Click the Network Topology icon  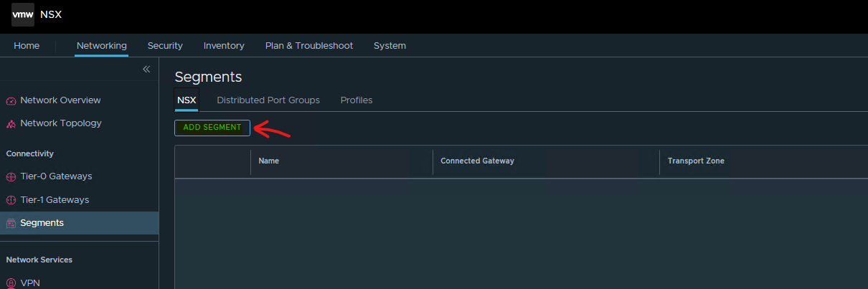click(x=11, y=124)
